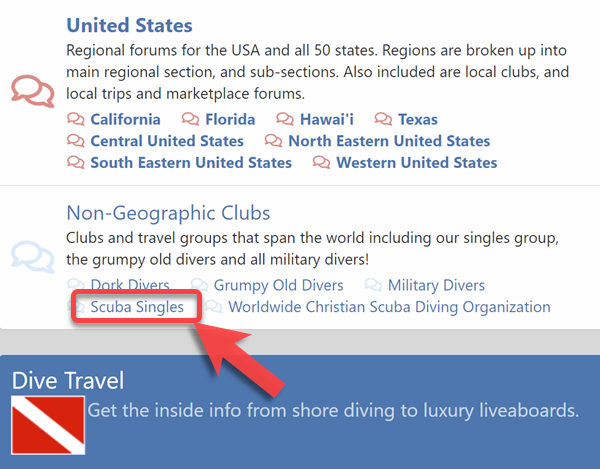Open the California subforum link
The height and width of the screenshot is (469, 600).
tap(125, 120)
